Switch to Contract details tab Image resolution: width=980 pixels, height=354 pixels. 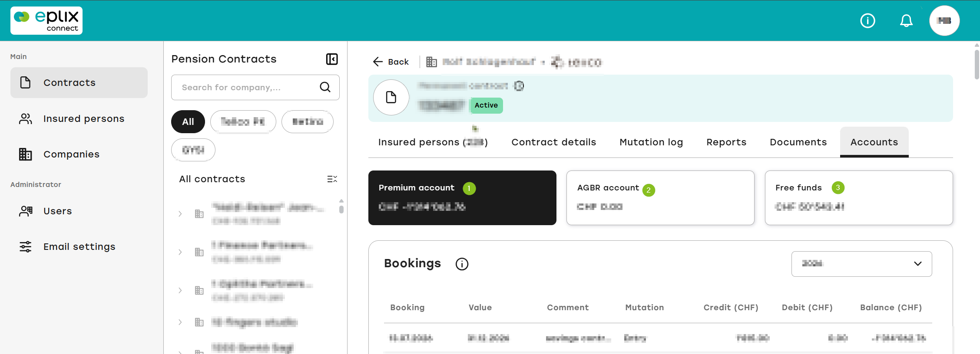coord(554,142)
